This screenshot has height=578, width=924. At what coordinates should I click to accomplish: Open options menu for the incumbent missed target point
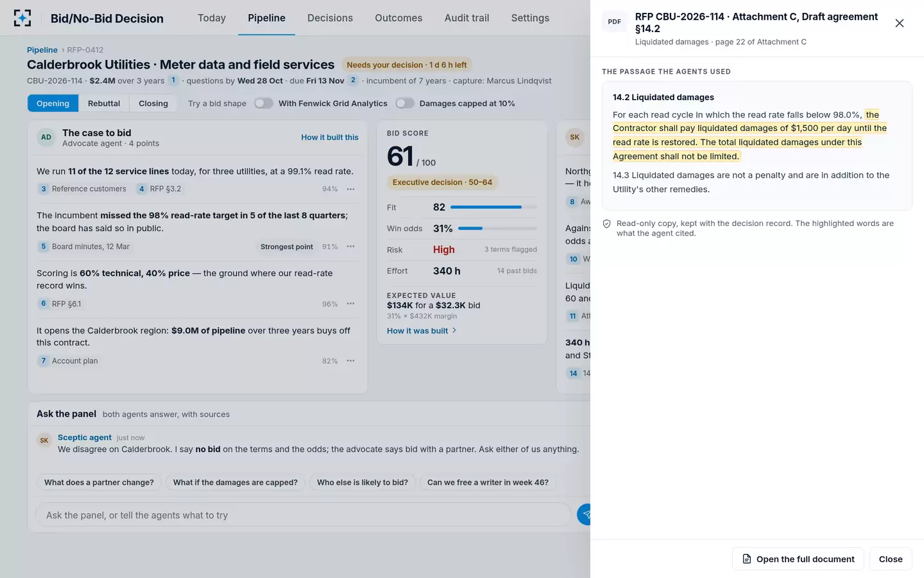click(350, 247)
